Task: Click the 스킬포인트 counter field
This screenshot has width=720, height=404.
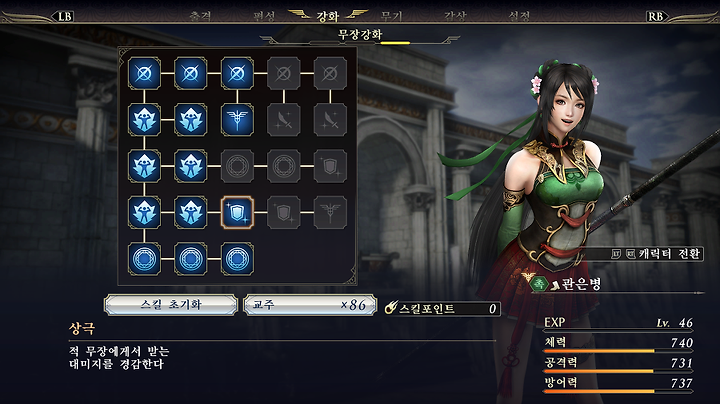Action: 443,308
